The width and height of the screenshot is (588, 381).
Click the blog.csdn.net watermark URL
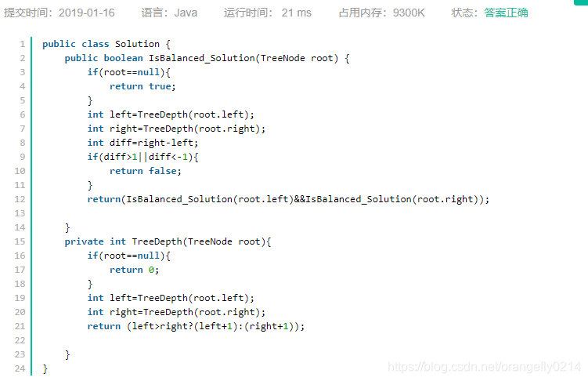point(484,367)
